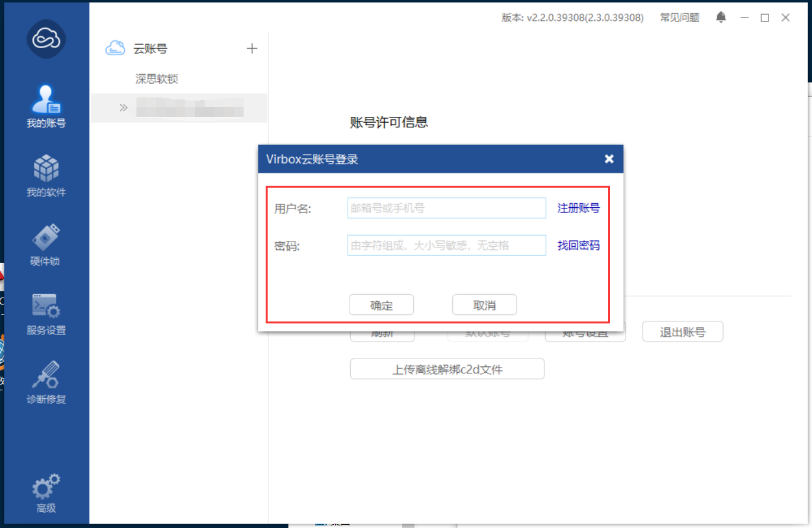Image resolution: width=812 pixels, height=528 pixels.
Task: Open 常见问题 in the title bar
Action: point(679,18)
